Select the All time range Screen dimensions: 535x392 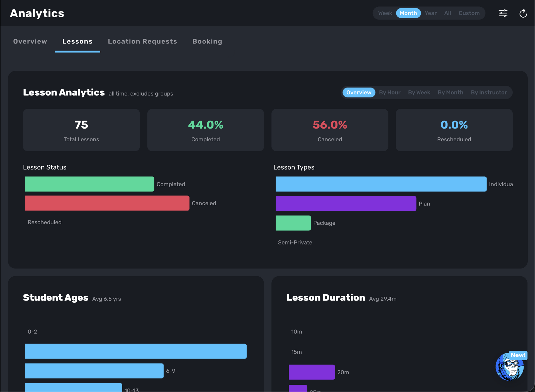[x=448, y=13]
